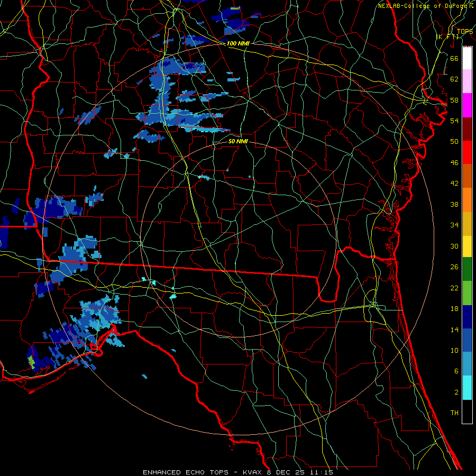Click the yellow legend swatch
Image resolution: width=476 pixels, height=476 pixels.
click(x=467, y=246)
